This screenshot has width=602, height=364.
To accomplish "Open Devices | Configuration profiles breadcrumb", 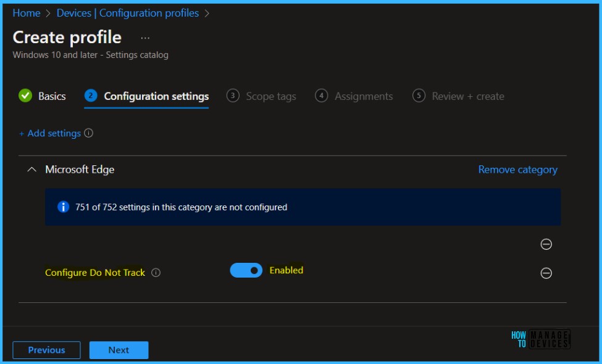I will point(128,13).
